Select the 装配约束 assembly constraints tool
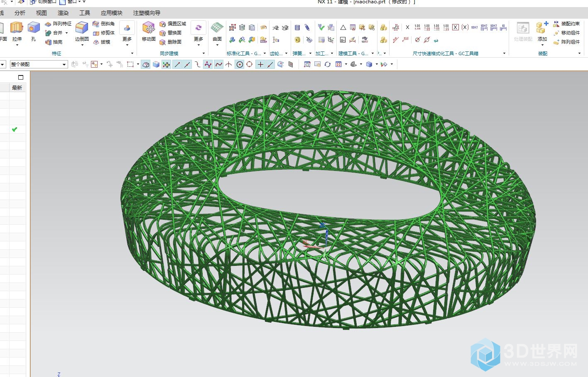 pos(566,24)
